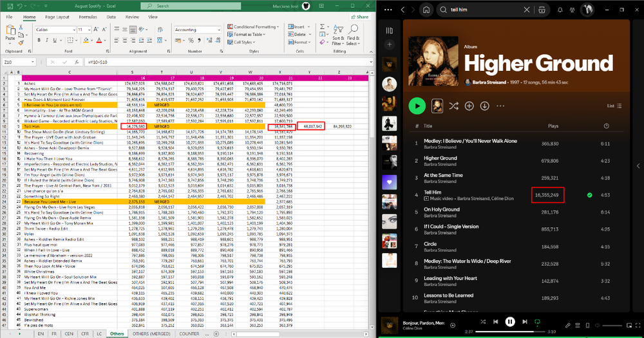The image size is (644, 338).
Task: Open Higher Ground album cover art
Action: pos(433,61)
